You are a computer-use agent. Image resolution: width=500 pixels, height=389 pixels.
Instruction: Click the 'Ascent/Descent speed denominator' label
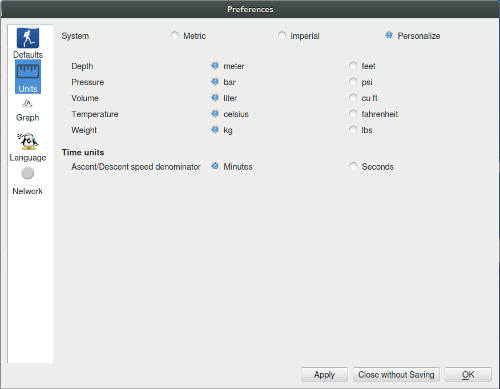point(136,167)
